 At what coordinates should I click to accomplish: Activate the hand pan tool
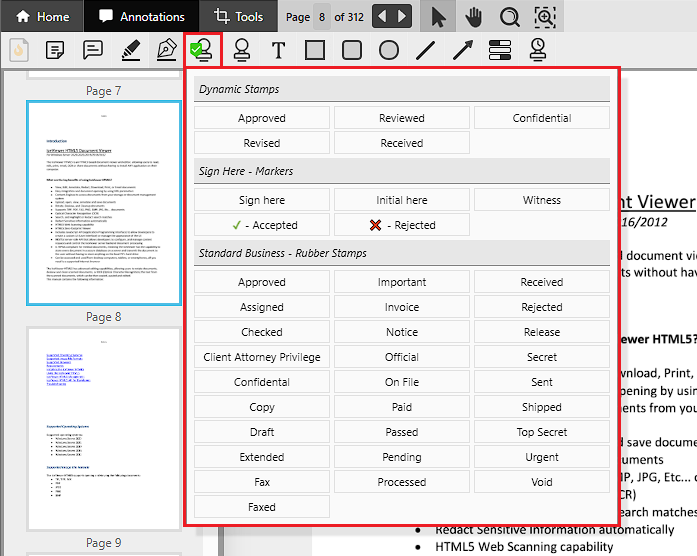(x=474, y=17)
